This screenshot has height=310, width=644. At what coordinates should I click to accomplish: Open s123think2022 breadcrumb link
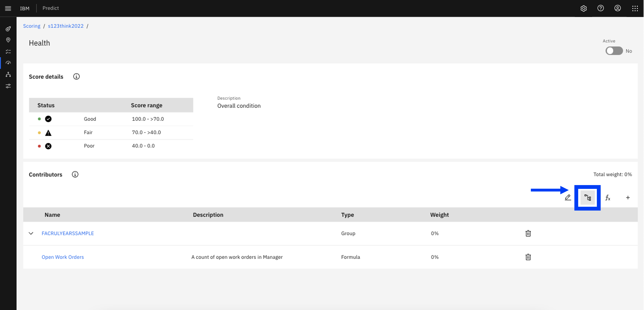65,26
